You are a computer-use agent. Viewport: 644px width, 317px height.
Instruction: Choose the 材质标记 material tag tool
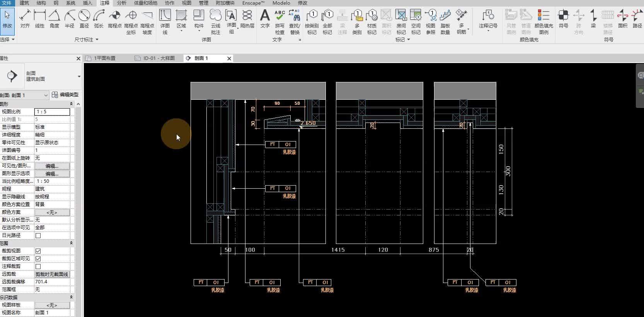coord(372,22)
